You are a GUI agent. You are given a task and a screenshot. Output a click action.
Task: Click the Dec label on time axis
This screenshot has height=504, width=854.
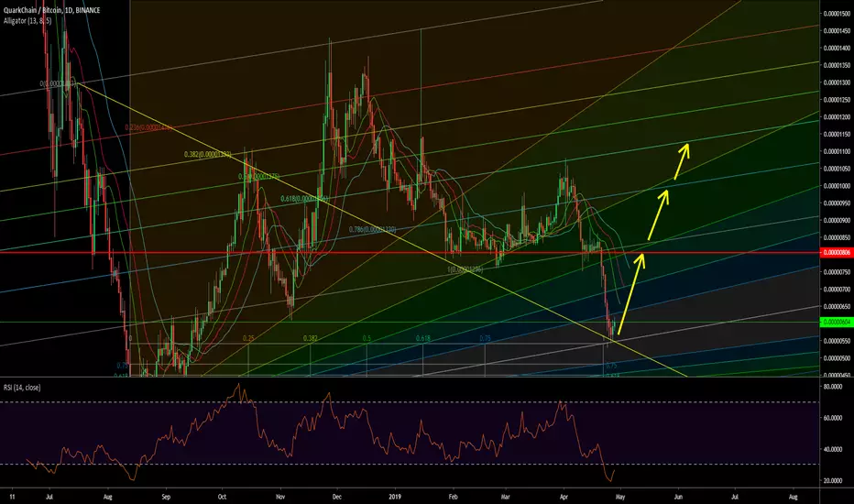[x=336, y=497]
